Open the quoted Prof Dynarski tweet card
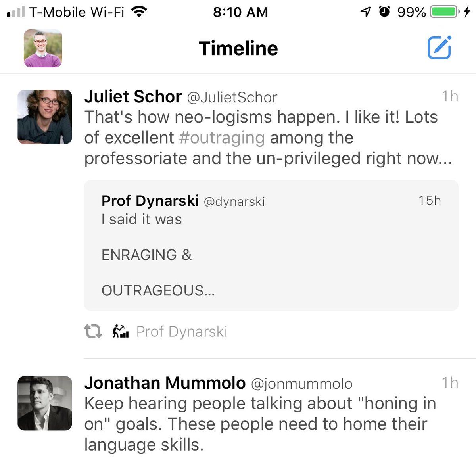This screenshot has height=470, width=476. 271,245
